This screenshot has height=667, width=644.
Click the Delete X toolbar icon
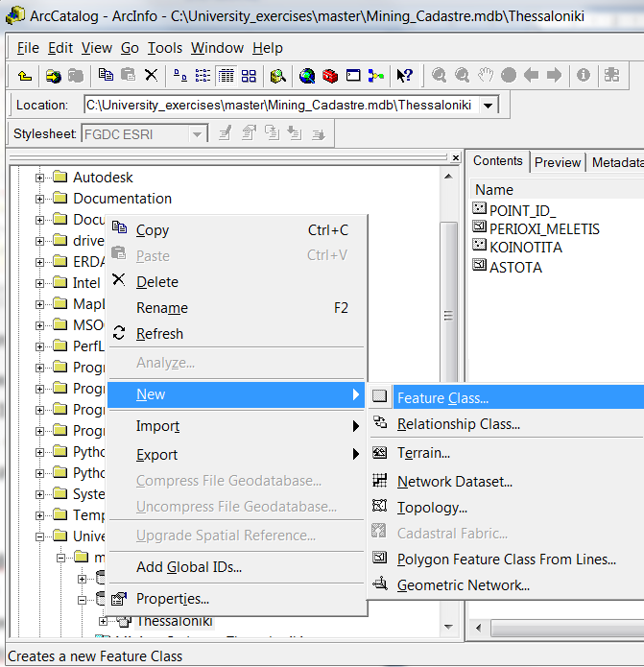(x=151, y=75)
